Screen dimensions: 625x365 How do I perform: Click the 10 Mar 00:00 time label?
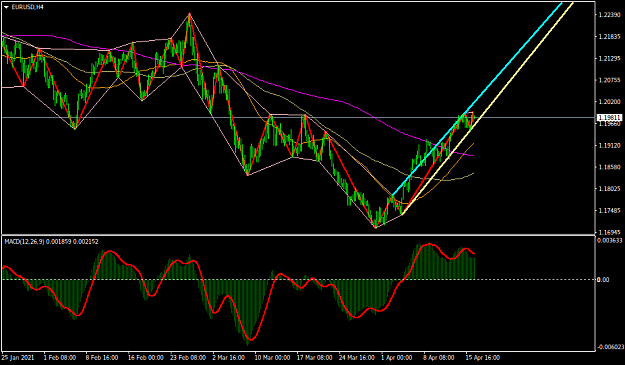[x=272, y=357]
